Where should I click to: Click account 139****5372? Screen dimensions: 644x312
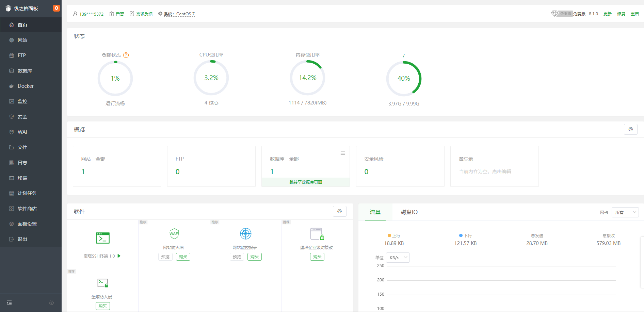pyautogui.click(x=91, y=14)
